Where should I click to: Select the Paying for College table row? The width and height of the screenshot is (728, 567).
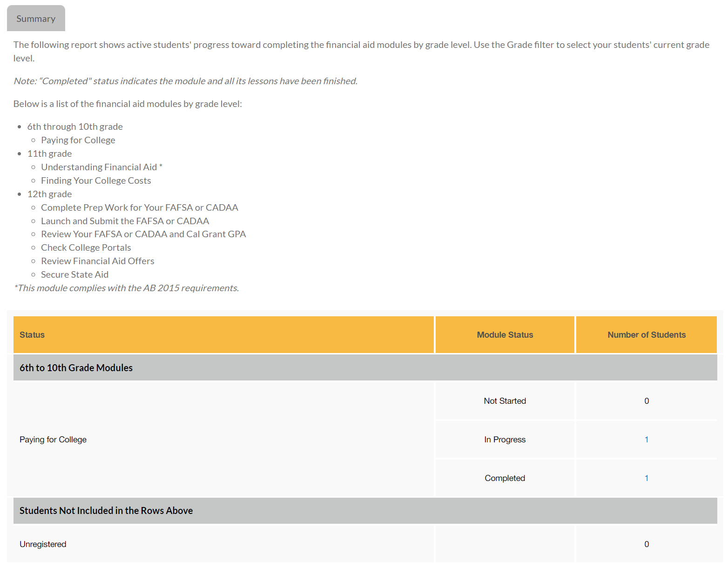click(x=53, y=439)
